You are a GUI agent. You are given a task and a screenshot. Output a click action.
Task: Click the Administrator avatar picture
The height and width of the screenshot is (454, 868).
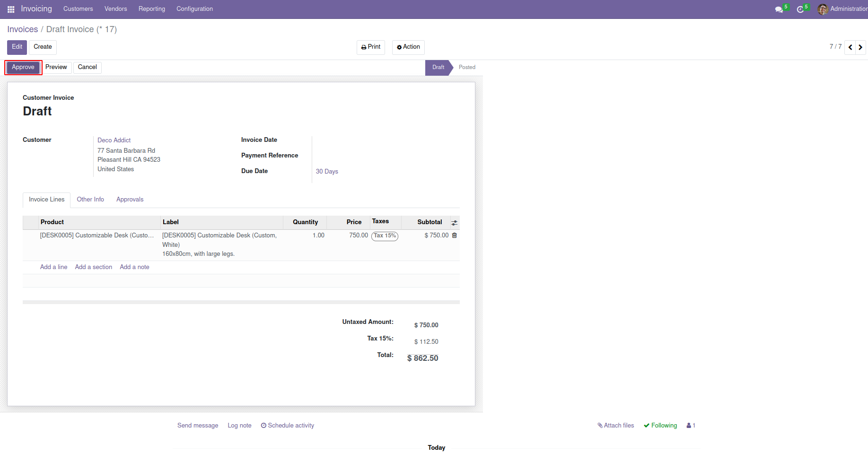[x=823, y=9]
